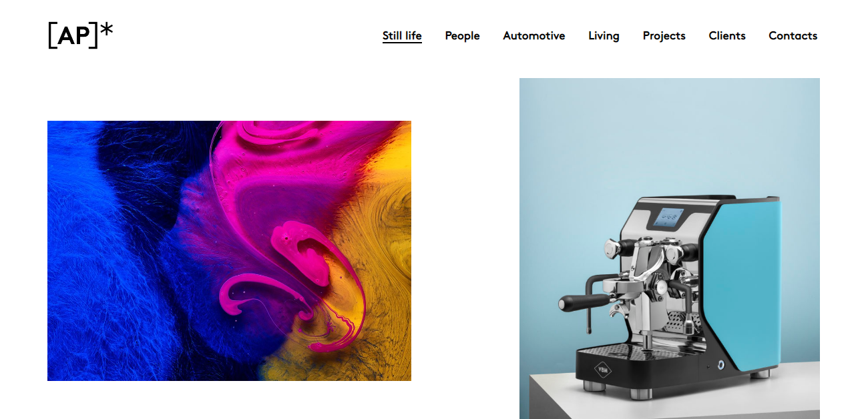The height and width of the screenshot is (419, 868).
Task: Open the colorful paint swirl photo
Action: (x=229, y=251)
